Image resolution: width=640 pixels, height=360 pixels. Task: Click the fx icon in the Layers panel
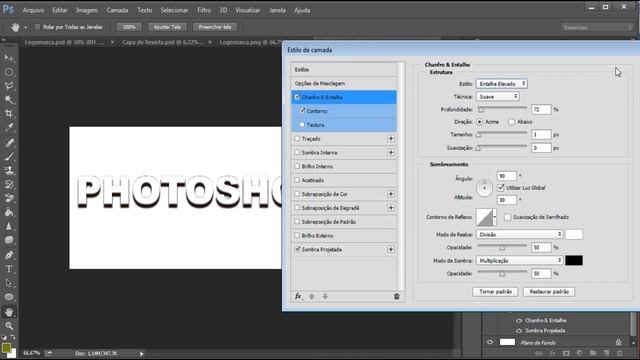click(552, 353)
